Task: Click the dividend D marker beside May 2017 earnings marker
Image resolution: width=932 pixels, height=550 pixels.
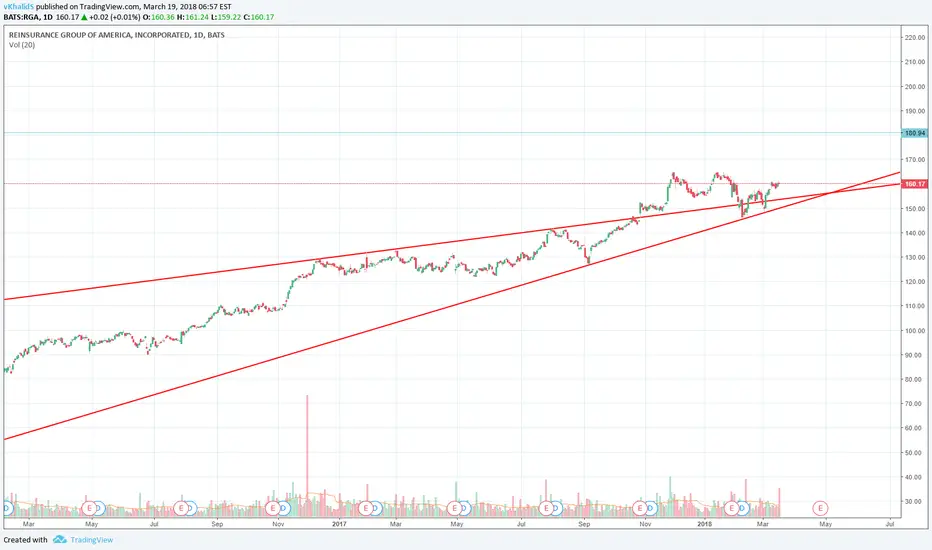Action: 464,508
